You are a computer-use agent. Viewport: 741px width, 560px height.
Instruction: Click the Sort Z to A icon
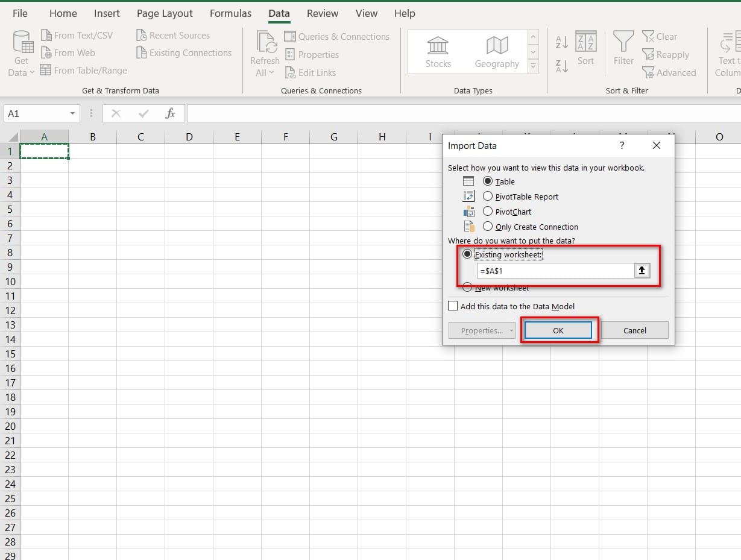[x=561, y=66]
